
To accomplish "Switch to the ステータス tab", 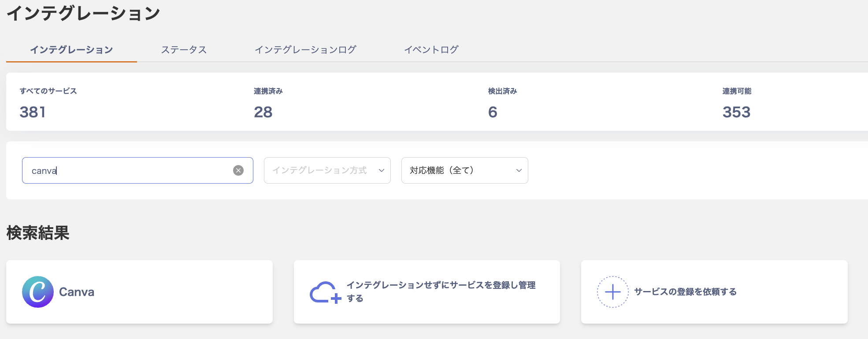I will coord(184,50).
